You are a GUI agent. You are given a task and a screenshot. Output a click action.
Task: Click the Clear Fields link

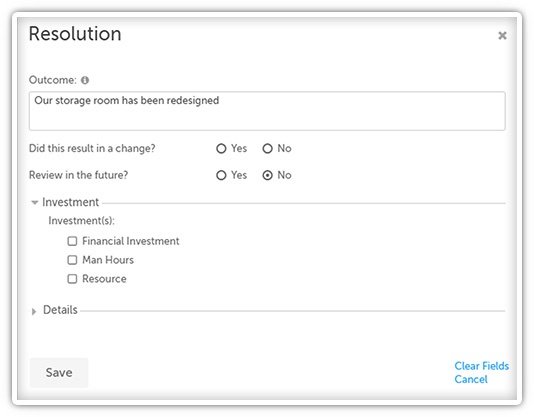point(482,366)
